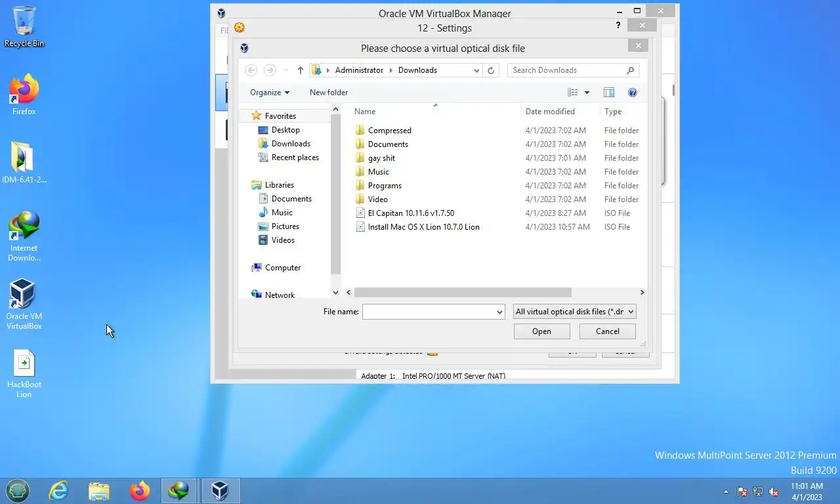This screenshot has width=840, height=504.
Task: Select HackBoot Lion file on desktop
Action: (24, 373)
